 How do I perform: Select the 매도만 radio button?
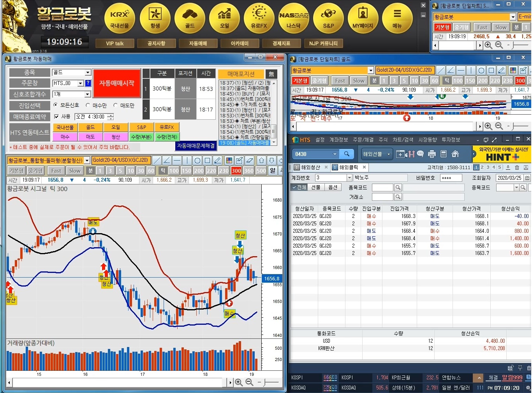[x=116, y=105]
